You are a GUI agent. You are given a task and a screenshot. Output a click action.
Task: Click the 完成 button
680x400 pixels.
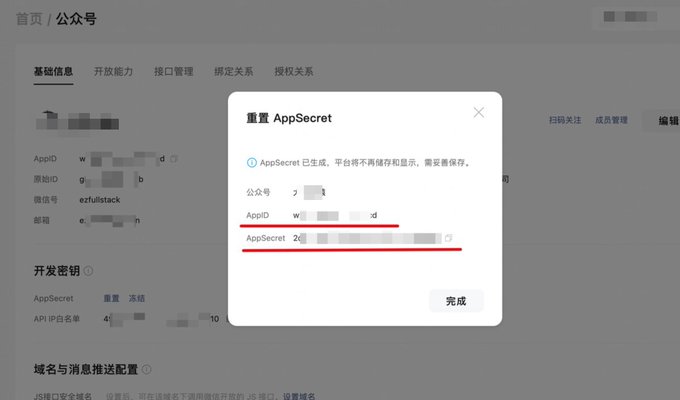click(x=456, y=301)
